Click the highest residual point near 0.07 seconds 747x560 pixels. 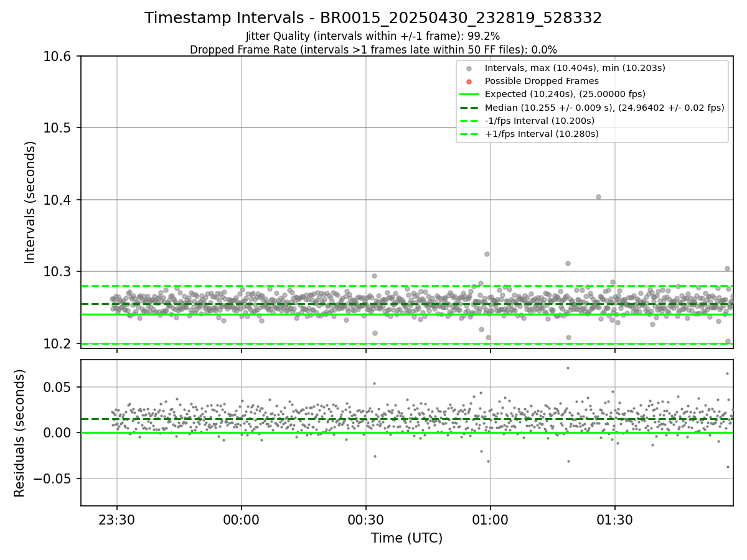pyautogui.click(x=568, y=368)
